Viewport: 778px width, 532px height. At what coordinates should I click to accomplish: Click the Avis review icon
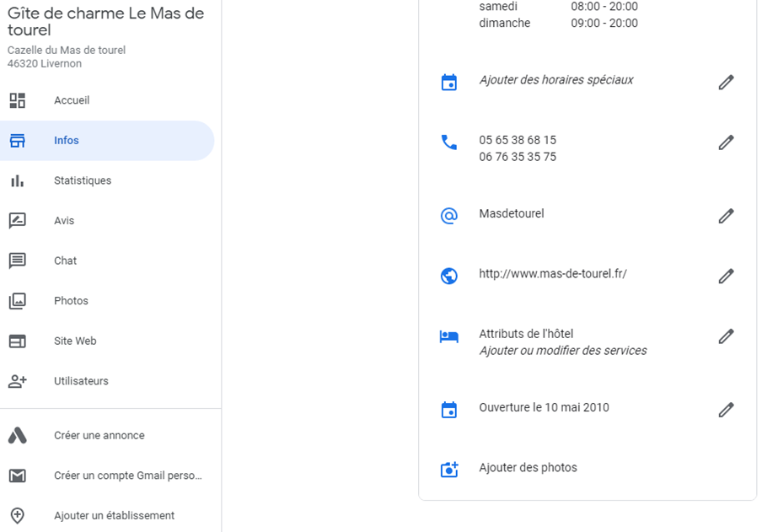pos(18,220)
